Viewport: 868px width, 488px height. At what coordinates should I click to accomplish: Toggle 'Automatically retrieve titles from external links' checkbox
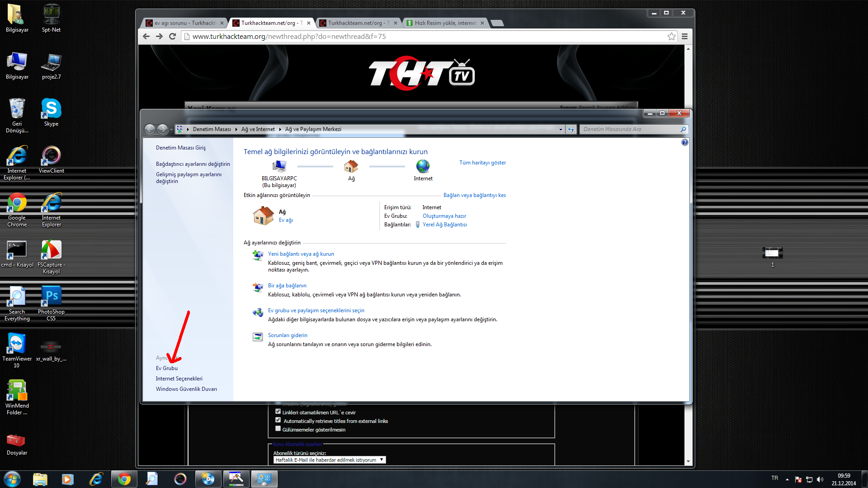pos(278,420)
